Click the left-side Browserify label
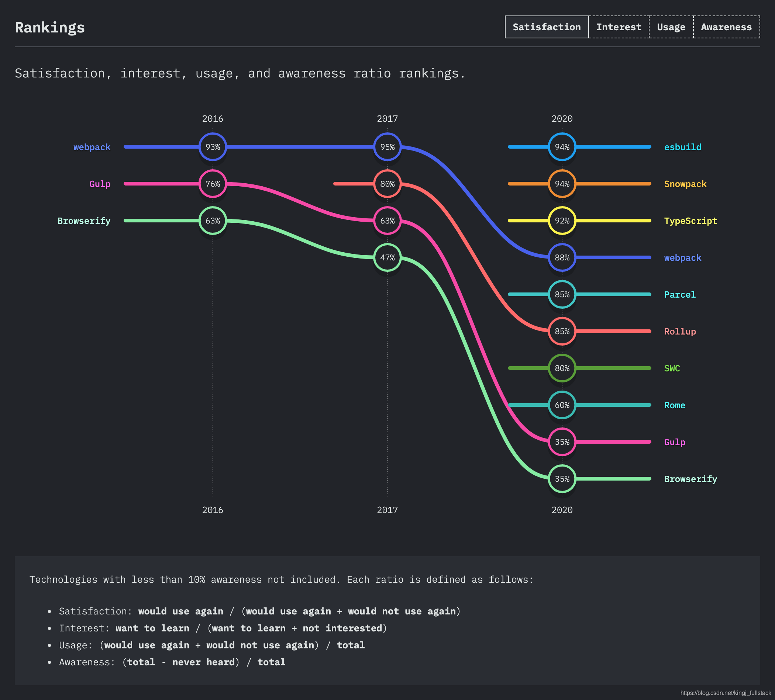 coord(84,221)
